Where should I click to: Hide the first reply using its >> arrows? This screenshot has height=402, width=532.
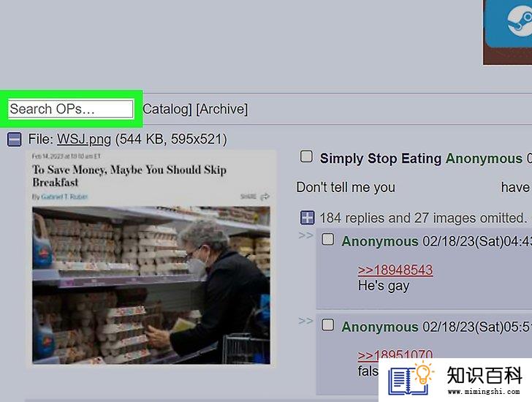point(305,235)
